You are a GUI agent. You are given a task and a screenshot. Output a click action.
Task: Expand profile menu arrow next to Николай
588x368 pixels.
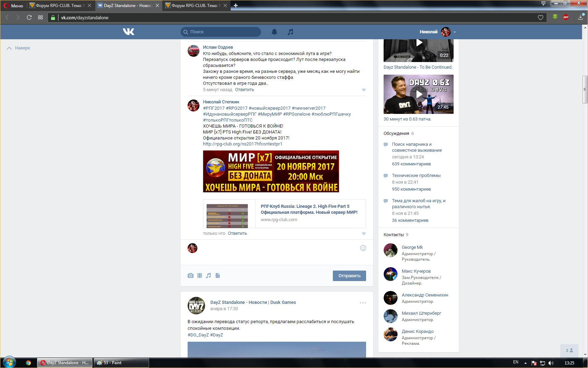coord(455,32)
